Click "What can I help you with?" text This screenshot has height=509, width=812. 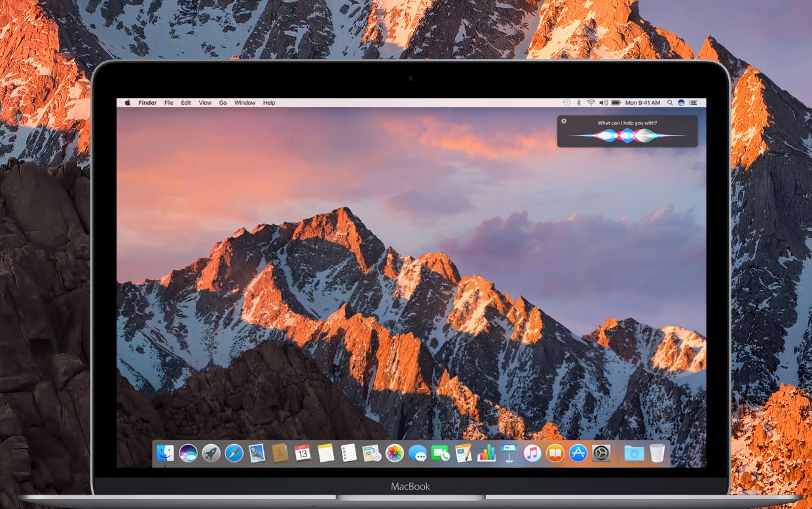pos(627,123)
